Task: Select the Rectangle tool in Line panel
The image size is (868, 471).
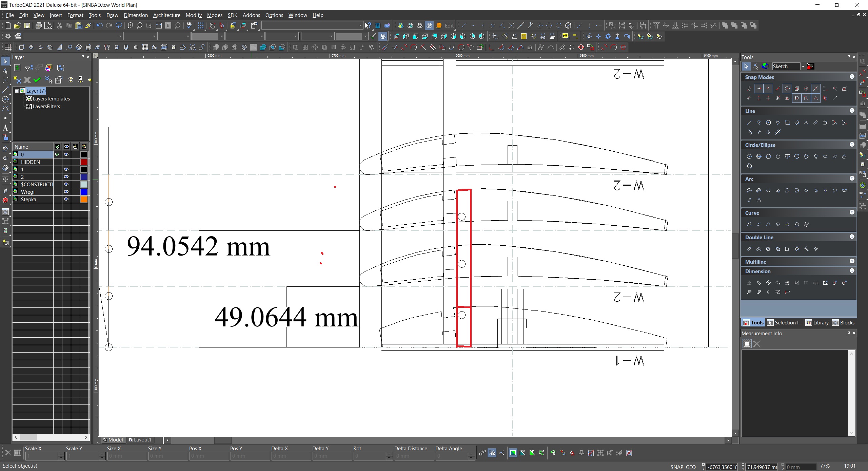Action: [787, 123]
